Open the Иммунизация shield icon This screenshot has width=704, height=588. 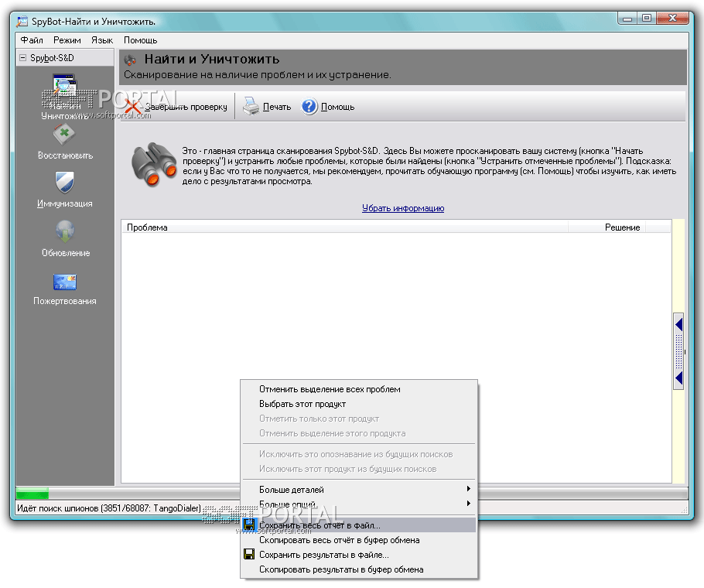pos(65,183)
